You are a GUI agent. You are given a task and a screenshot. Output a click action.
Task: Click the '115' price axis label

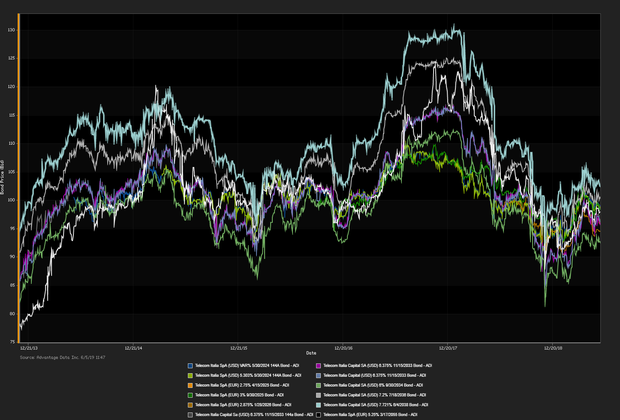tap(11, 115)
